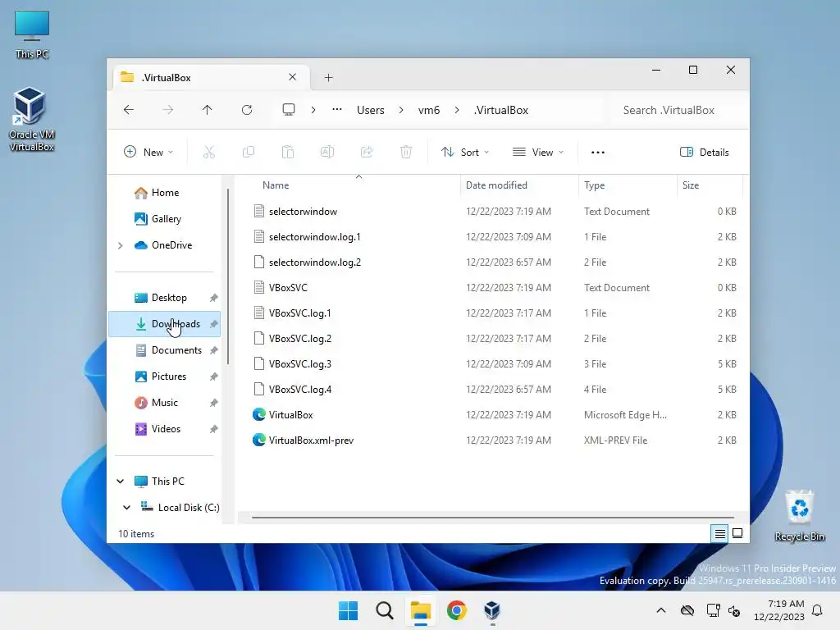Click the Rename toolbar icon

[x=327, y=152]
